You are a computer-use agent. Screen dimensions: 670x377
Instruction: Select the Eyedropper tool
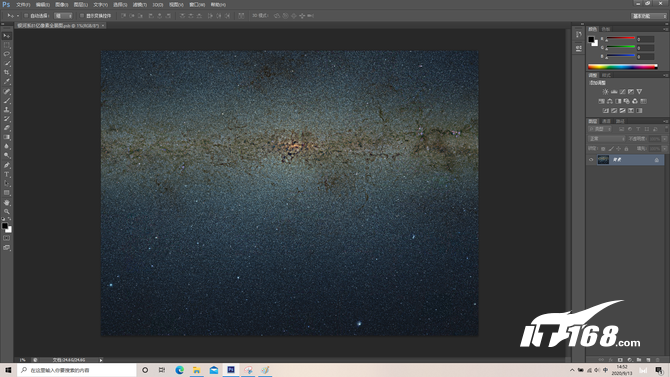pos(6,82)
